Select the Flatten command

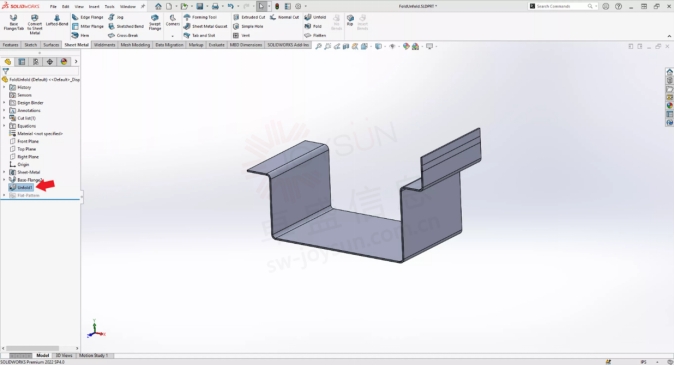(x=315, y=35)
